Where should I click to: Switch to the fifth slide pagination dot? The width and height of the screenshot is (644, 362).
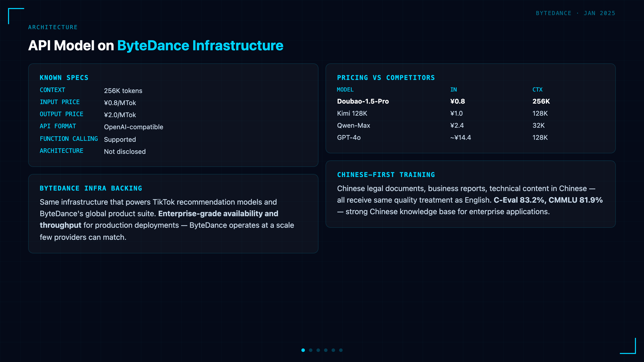coord(333,350)
